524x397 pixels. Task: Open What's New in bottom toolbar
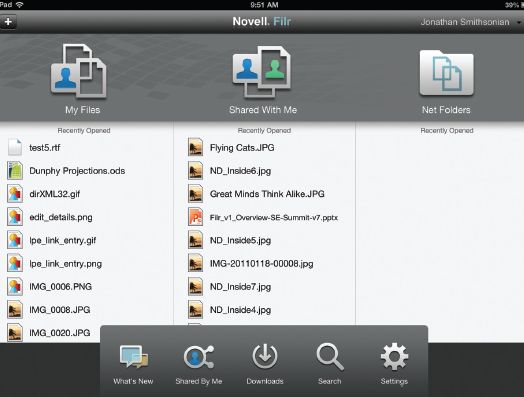tap(134, 357)
